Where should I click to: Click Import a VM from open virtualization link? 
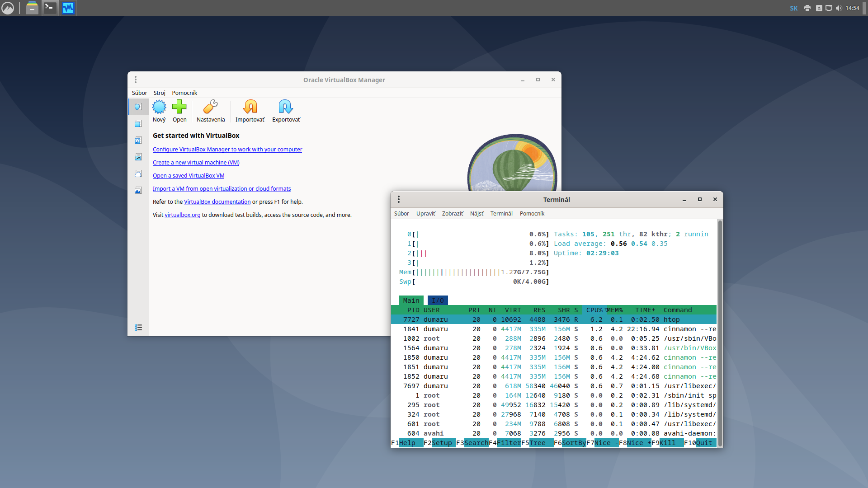[x=222, y=189]
